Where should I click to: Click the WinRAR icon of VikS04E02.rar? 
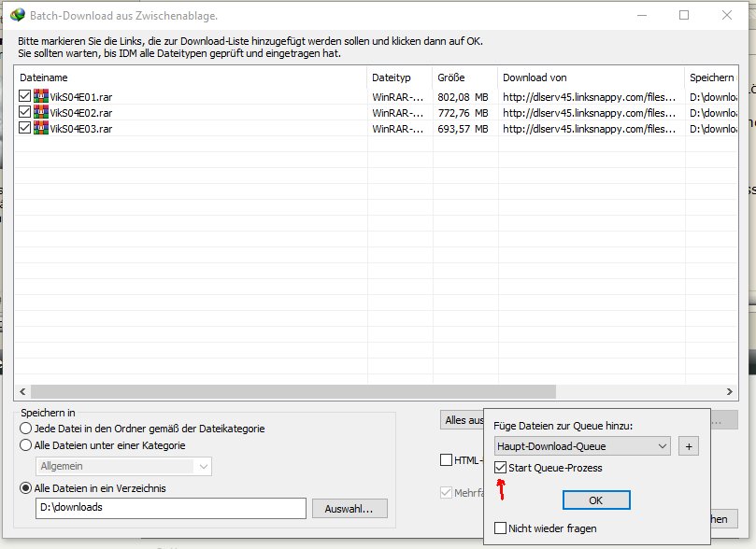pos(41,112)
